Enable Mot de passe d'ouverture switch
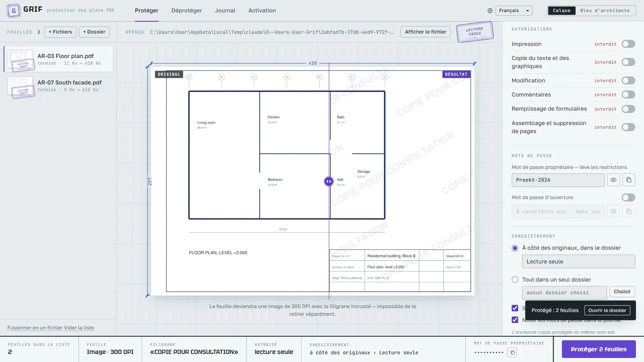Screen dimensions: 644x362 [628, 197]
